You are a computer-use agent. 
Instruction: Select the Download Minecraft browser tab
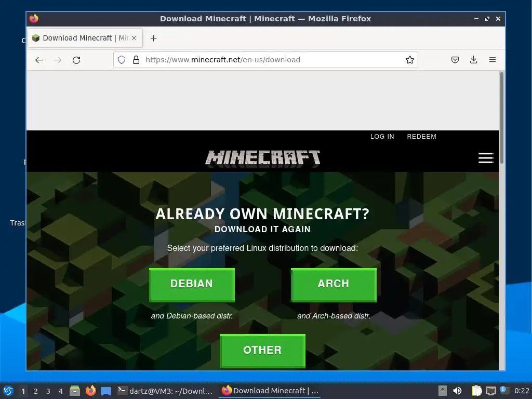pos(85,38)
